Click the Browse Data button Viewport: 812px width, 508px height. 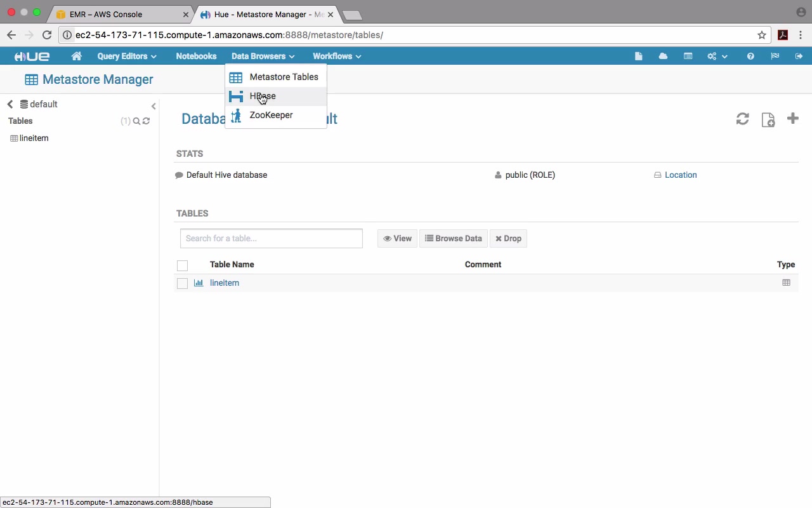point(454,239)
